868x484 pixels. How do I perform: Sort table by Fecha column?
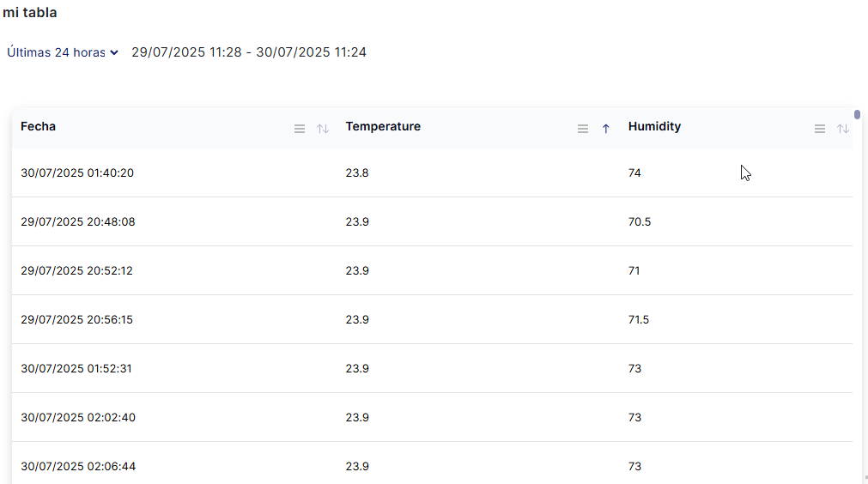(x=323, y=129)
